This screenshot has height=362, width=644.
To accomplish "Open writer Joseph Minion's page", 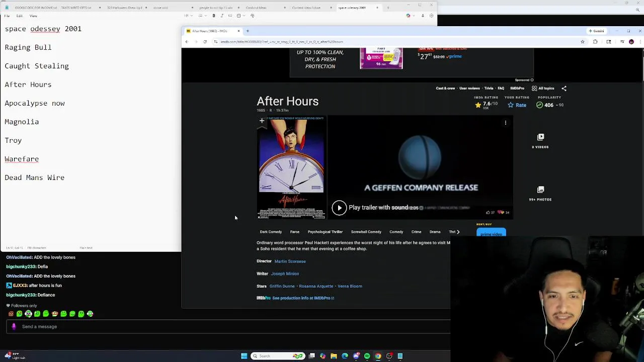I will (x=285, y=274).
